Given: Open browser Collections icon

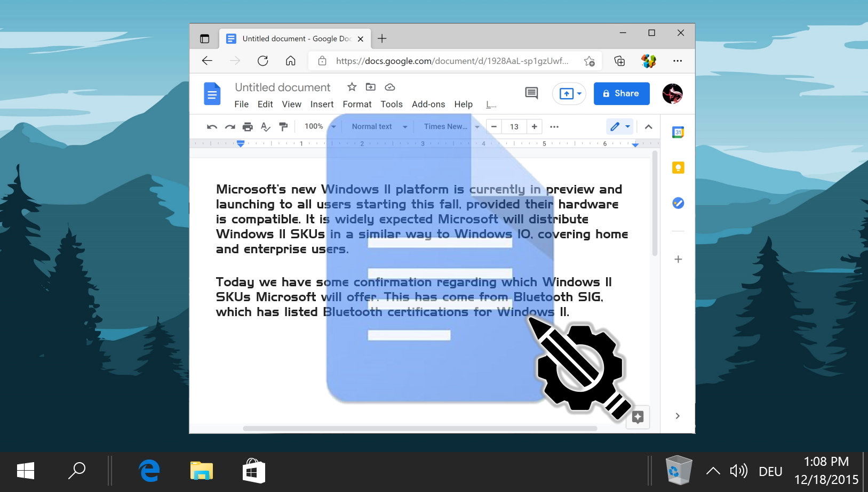Looking at the screenshot, I should (x=619, y=61).
